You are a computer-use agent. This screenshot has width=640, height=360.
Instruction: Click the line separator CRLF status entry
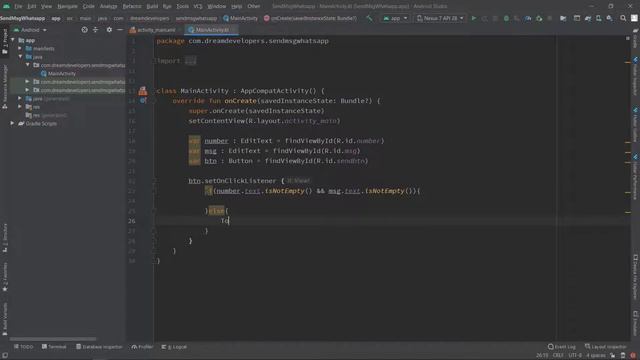coord(558,356)
